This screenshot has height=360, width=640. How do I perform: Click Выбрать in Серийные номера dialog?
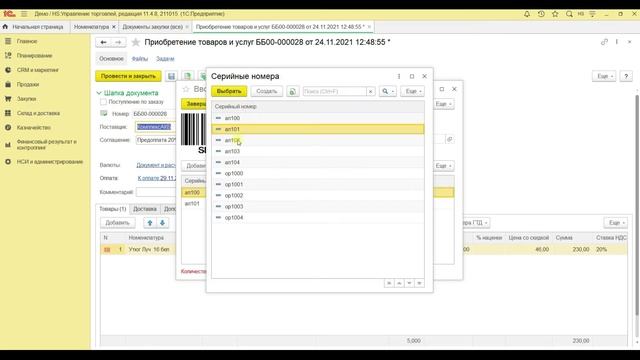click(229, 91)
